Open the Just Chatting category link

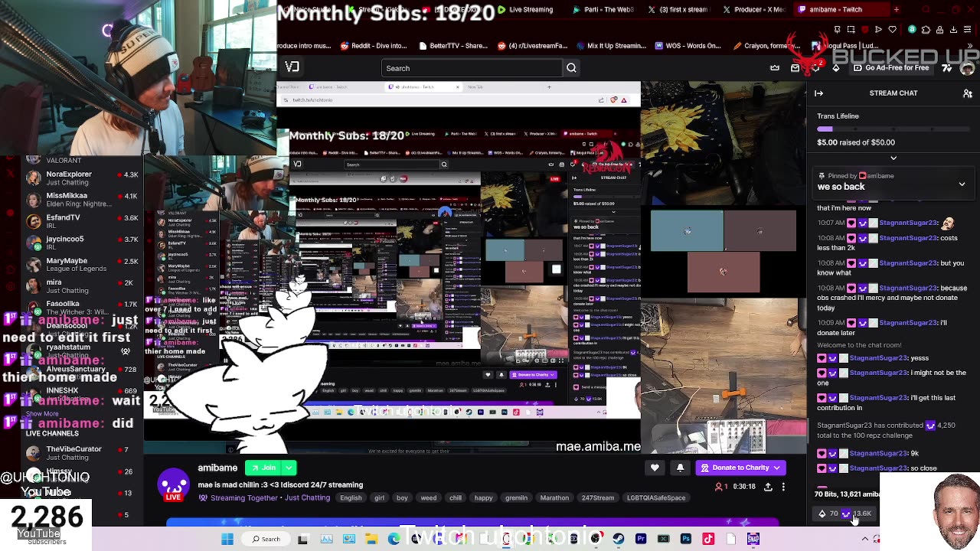click(x=307, y=498)
